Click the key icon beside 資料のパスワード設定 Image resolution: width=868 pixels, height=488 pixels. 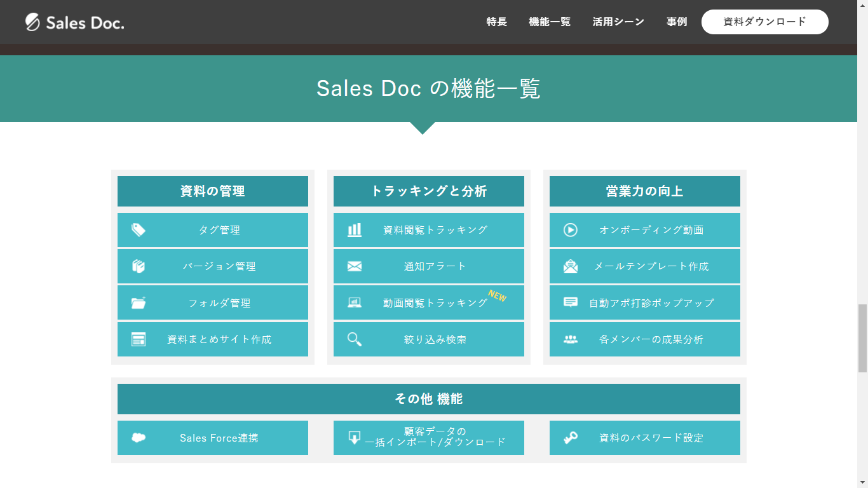[x=571, y=438]
